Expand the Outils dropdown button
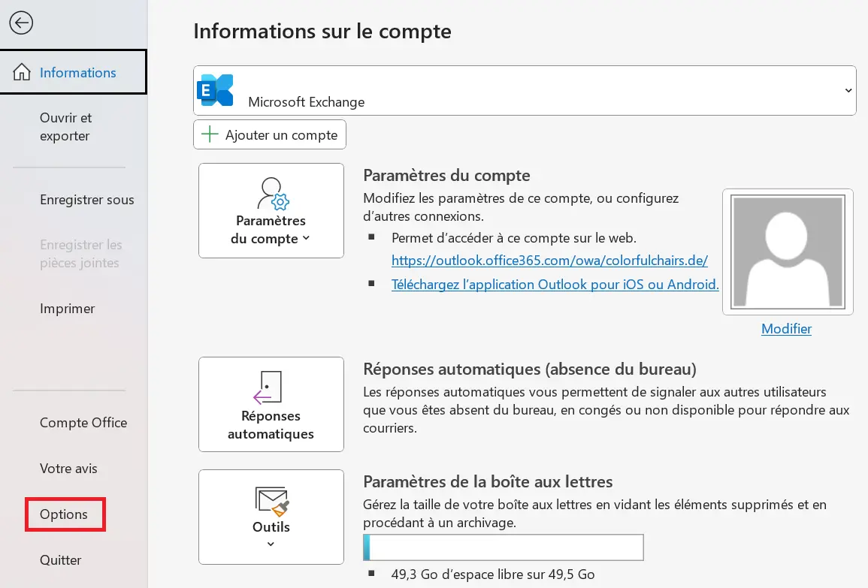The image size is (868, 588). coord(271,517)
